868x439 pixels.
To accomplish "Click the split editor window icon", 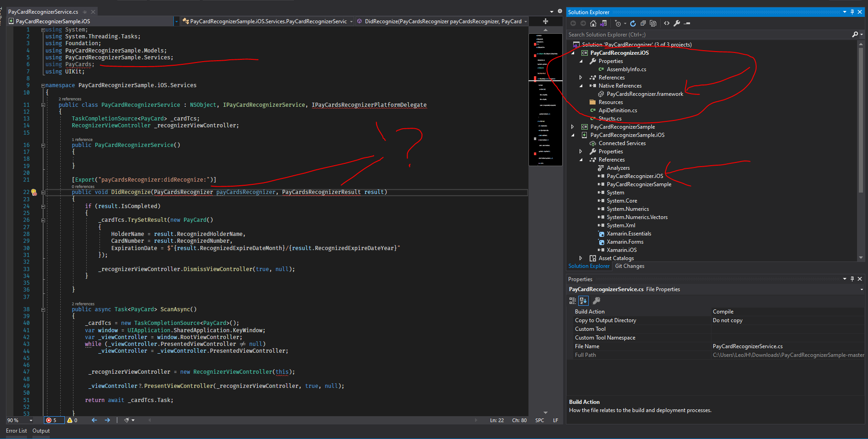I will (x=545, y=21).
